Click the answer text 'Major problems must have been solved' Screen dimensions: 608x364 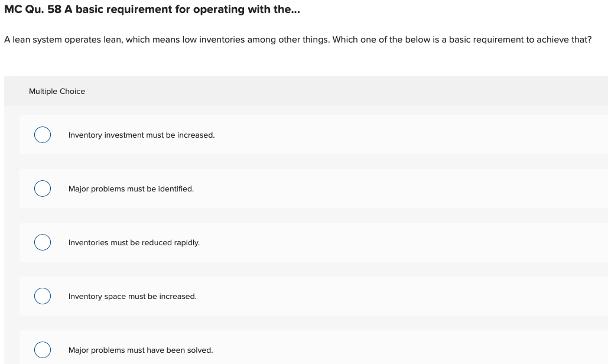pos(141,350)
